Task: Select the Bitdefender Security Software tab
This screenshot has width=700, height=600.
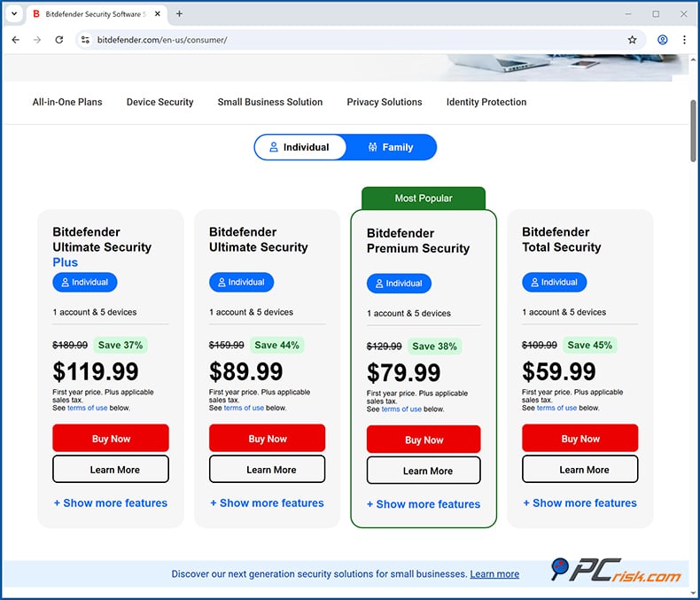Action: click(97, 14)
